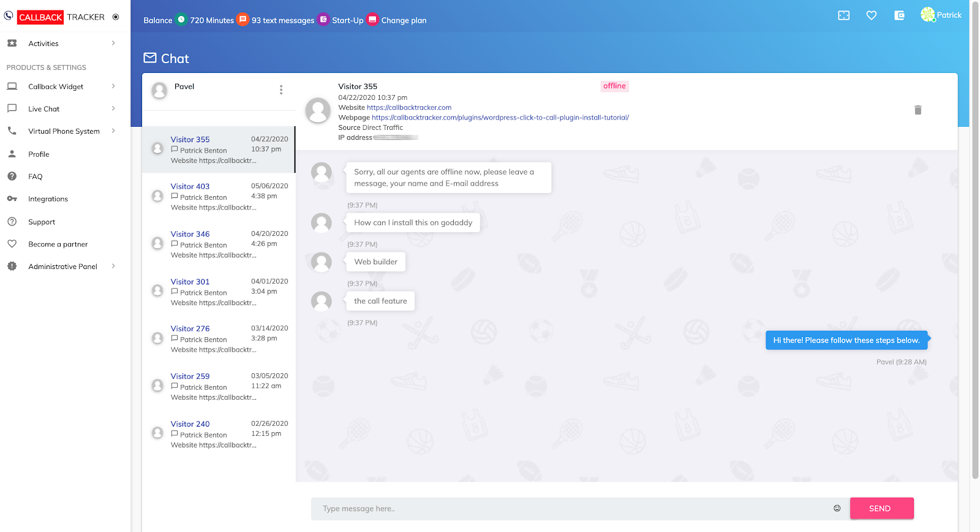Click the Callback Tracker phone logo
980x532 pixels.
coord(9,16)
